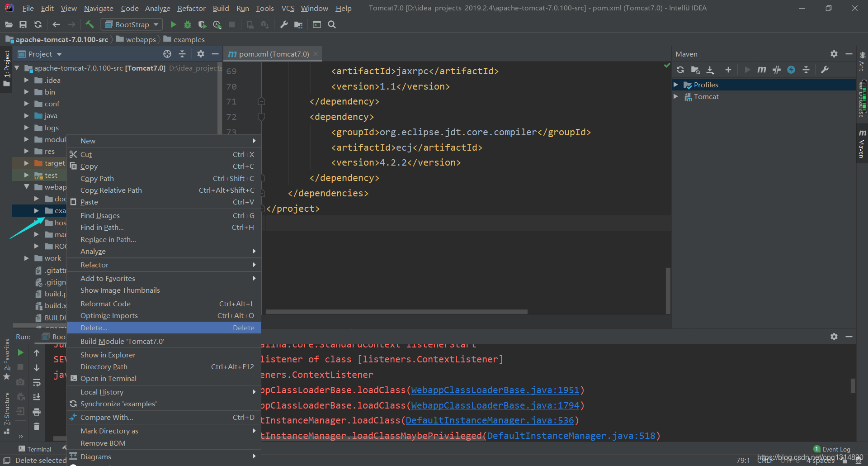868x466 pixels.
Task: Open the New submenu
Action: tap(164, 141)
